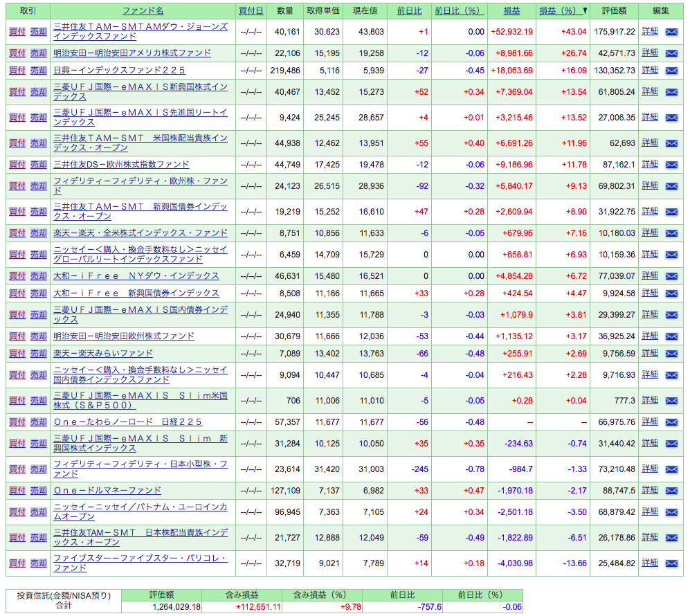The image size is (690, 616).
Task: Open 詳細 for フィデリティ・日本小型株・ファンド
Action: pos(650,469)
